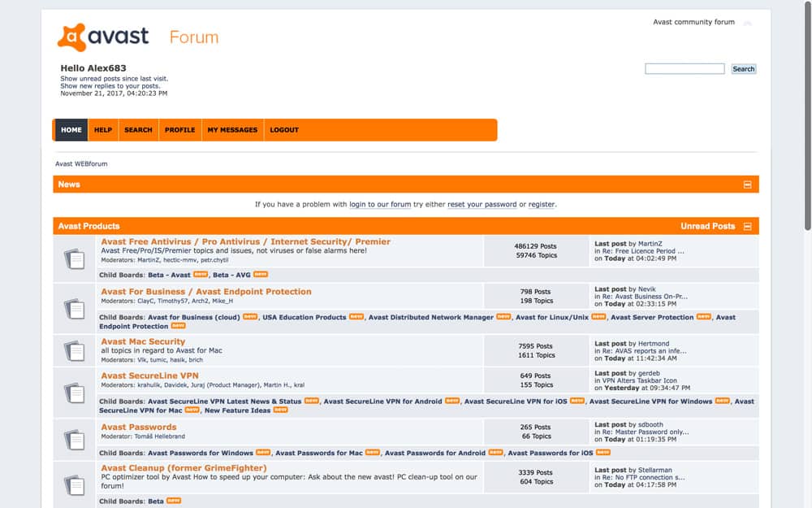Open the Avast WEBforum breadcrumb
Viewport: 812px width, 508px height.
(81, 164)
